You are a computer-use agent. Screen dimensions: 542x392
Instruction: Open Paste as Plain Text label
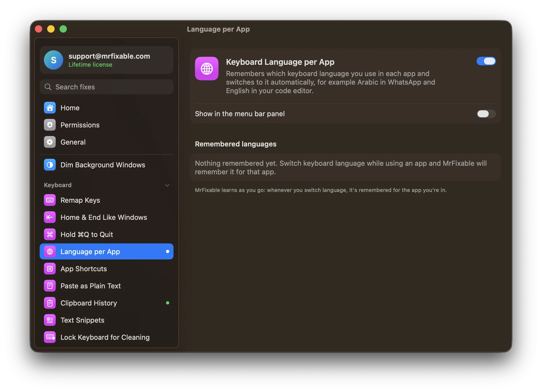click(91, 286)
